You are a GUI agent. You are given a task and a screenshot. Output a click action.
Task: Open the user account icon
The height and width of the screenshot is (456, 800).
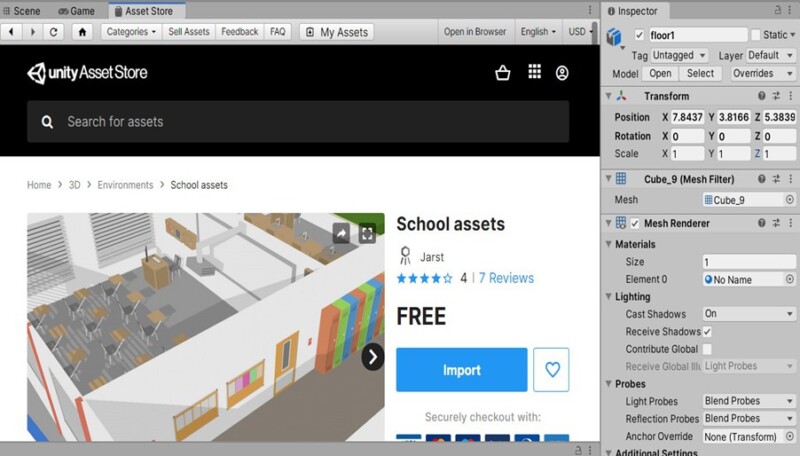click(562, 73)
